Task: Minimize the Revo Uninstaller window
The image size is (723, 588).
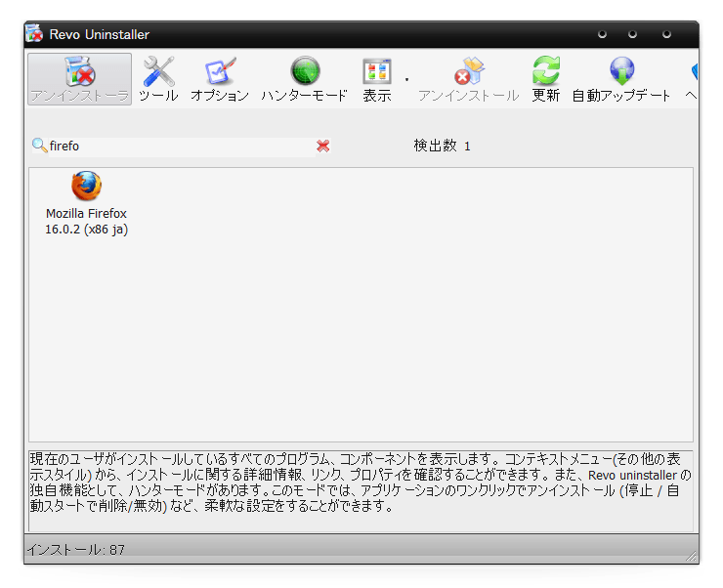Action: [602, 34]
